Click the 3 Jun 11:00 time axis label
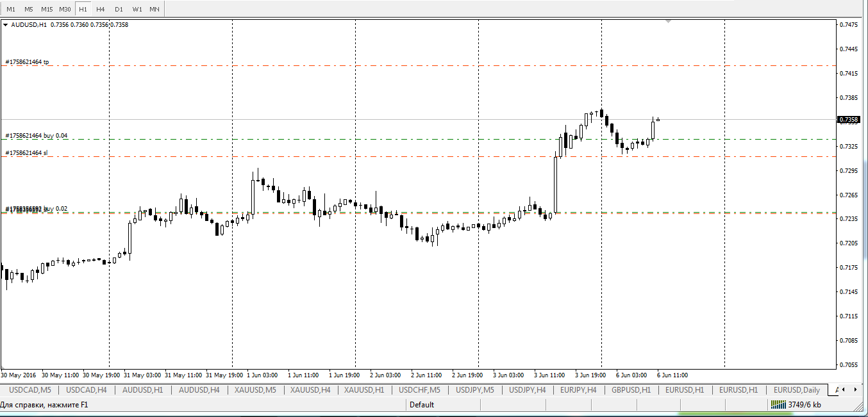Viewport: 868px width, 417px height. tap(549, 375)
